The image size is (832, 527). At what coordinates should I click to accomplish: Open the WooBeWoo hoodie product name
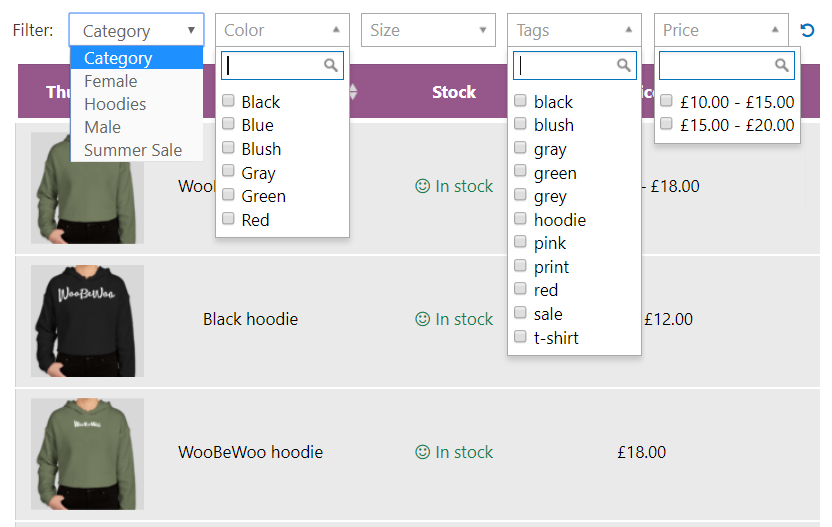(x=250, y=452)
